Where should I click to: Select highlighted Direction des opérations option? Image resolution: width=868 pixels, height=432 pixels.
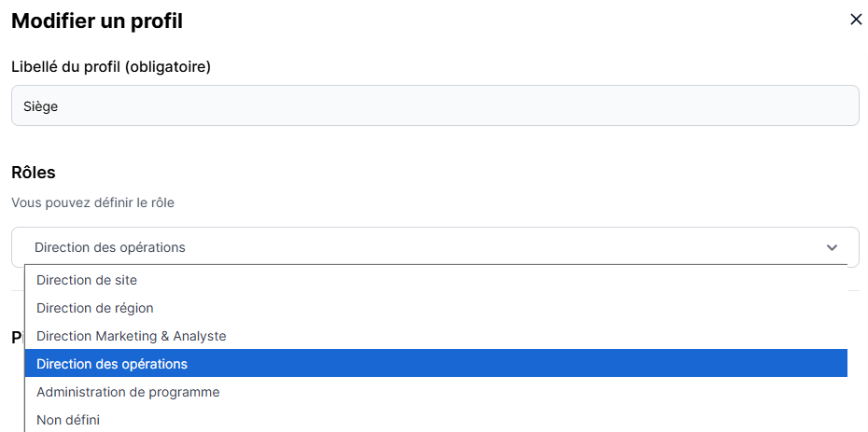click(112, 364)
